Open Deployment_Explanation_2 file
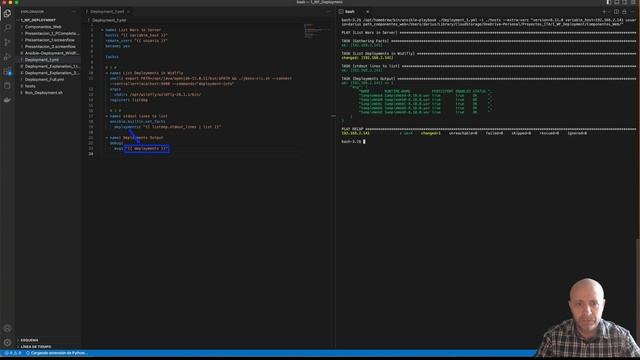This screenshot has width=640, height=360. pos(52,73)
